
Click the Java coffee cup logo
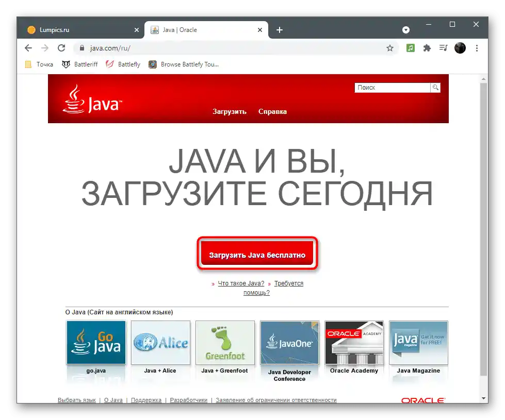click(x=93, y=99)
